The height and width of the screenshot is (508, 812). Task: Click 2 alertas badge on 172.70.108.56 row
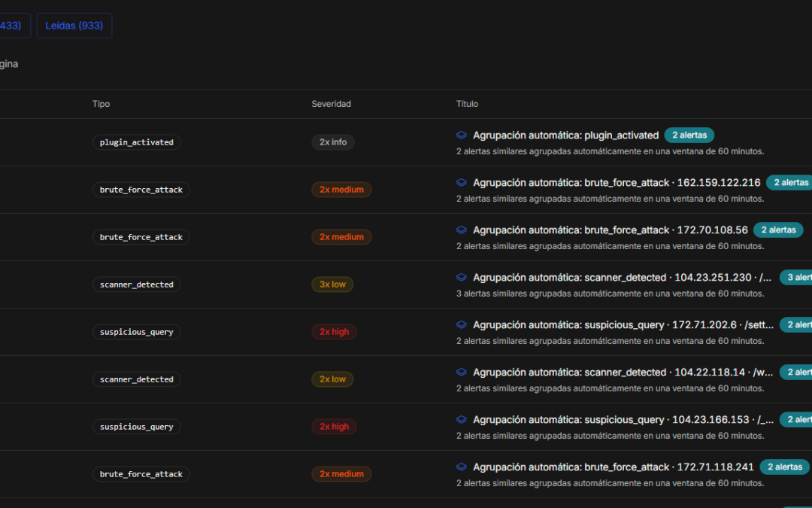(778, 230)
